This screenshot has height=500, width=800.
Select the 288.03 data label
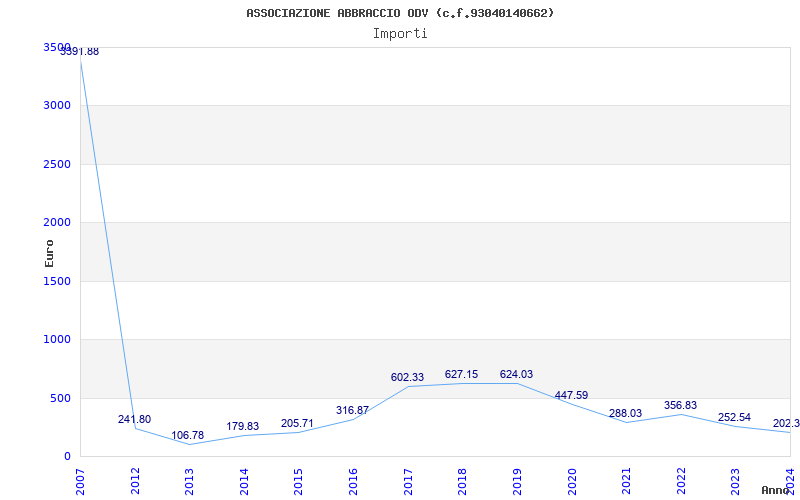click(x=626, y=413)
